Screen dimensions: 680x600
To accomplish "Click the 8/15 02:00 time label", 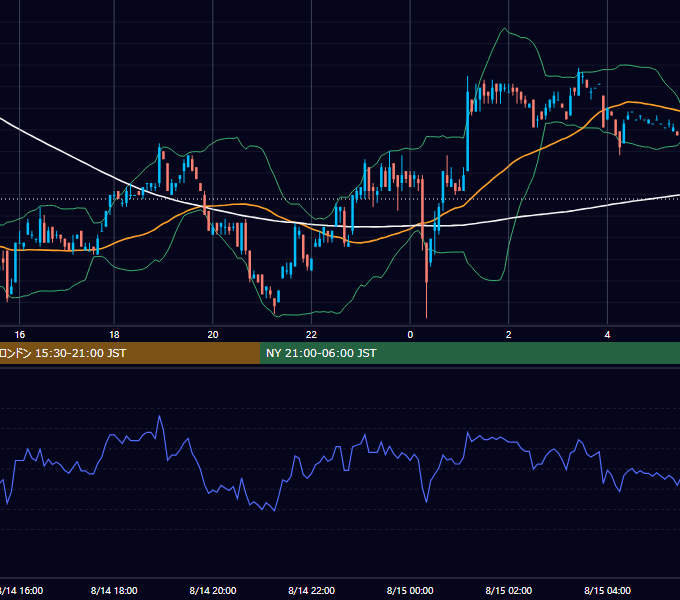I will pyautogui.click(x=509, y=590).
